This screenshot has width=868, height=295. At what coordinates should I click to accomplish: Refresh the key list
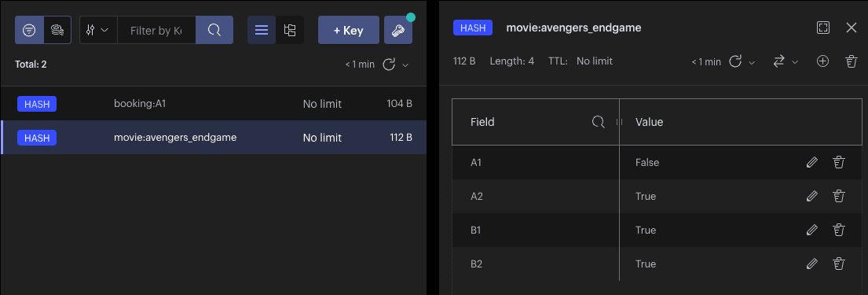pos(389,65)
